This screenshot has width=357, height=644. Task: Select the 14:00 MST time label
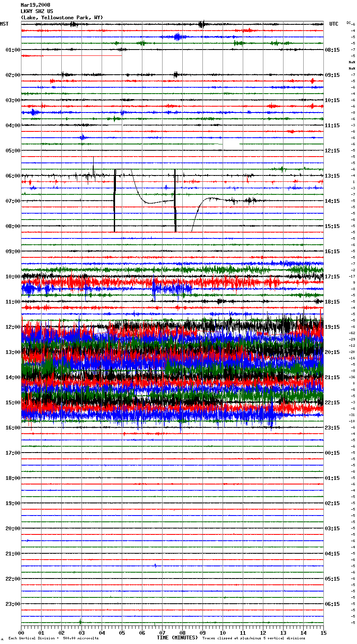(13, 377)
